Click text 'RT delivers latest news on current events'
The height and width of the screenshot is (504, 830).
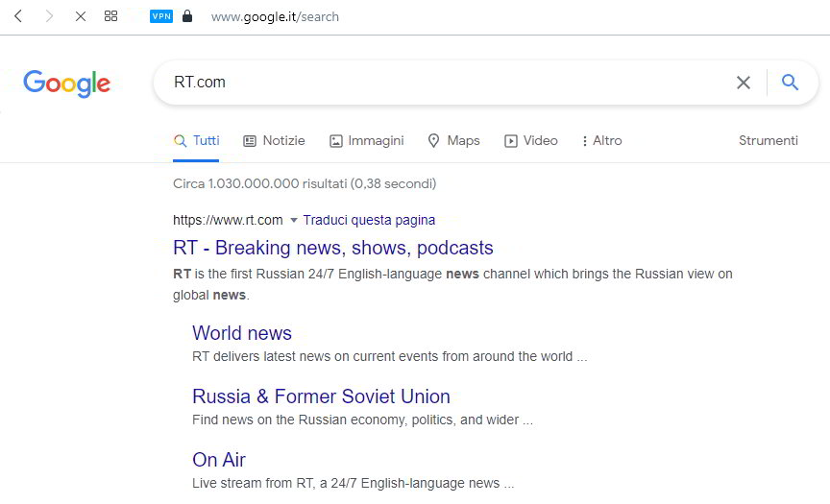coord(390,356)
